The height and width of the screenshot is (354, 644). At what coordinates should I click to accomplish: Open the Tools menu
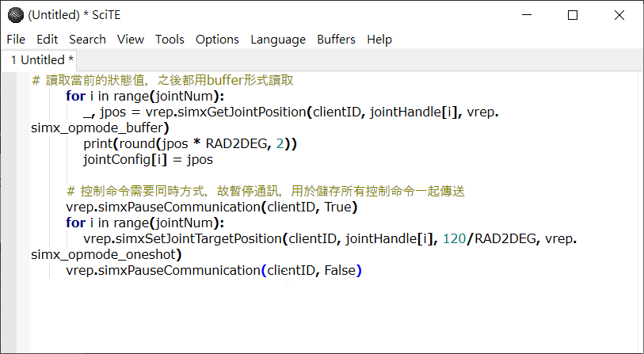170,40
